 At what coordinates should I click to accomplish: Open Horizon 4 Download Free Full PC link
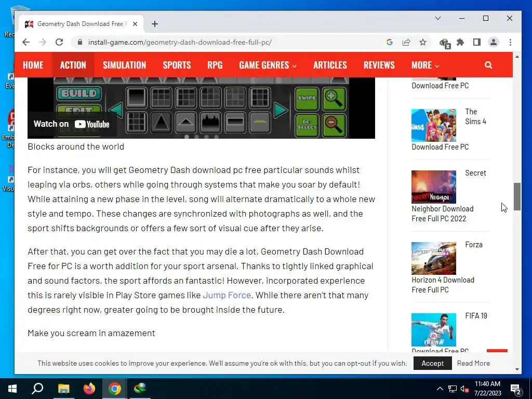coord(443,285)
